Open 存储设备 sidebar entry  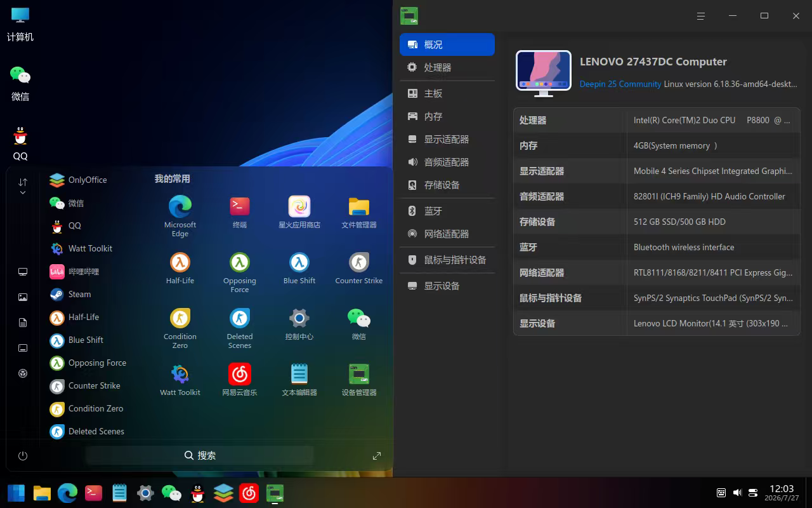click(447, 185)
